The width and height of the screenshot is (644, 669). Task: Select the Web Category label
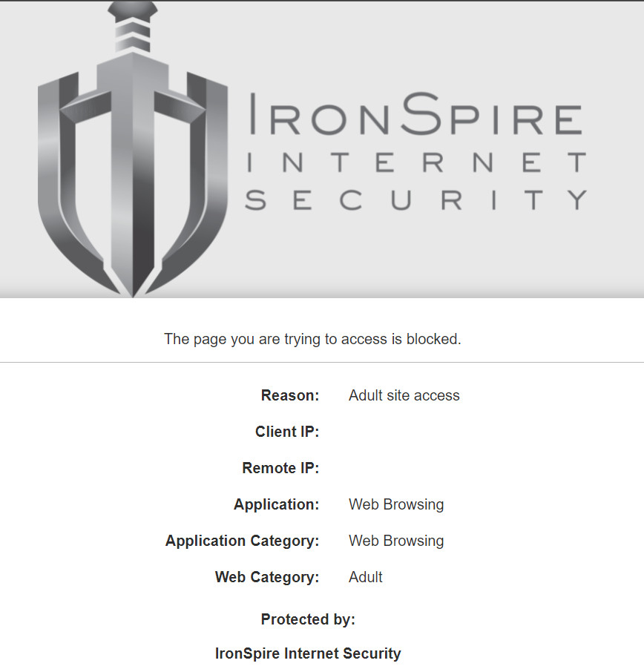267,578
